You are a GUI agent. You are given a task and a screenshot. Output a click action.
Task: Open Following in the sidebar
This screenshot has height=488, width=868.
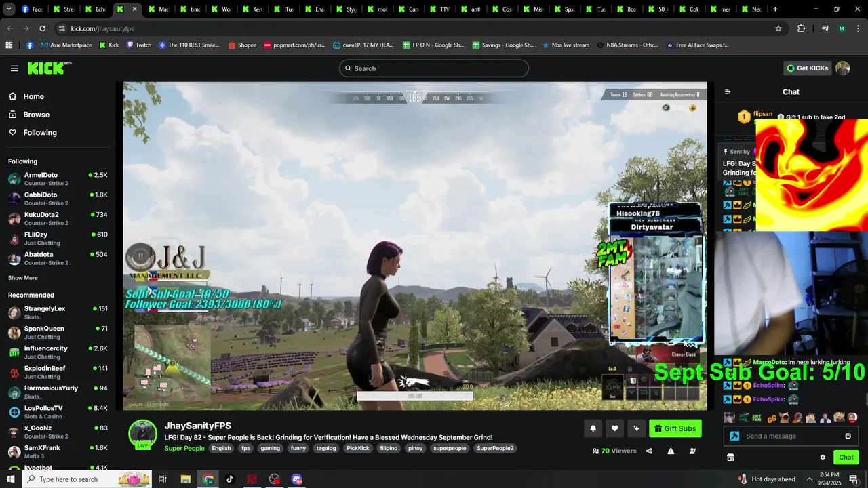40,132
